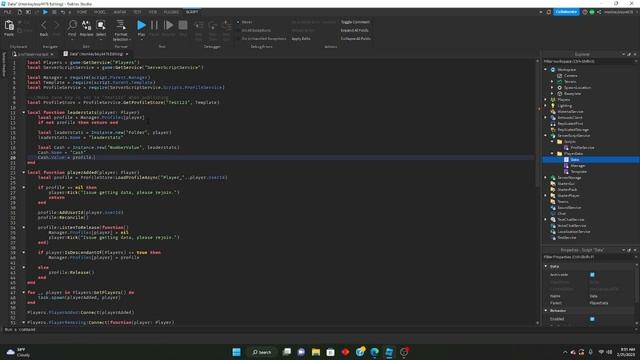Open the FILE menu
The width and height of the screenshot is (640, 360).
7,12
